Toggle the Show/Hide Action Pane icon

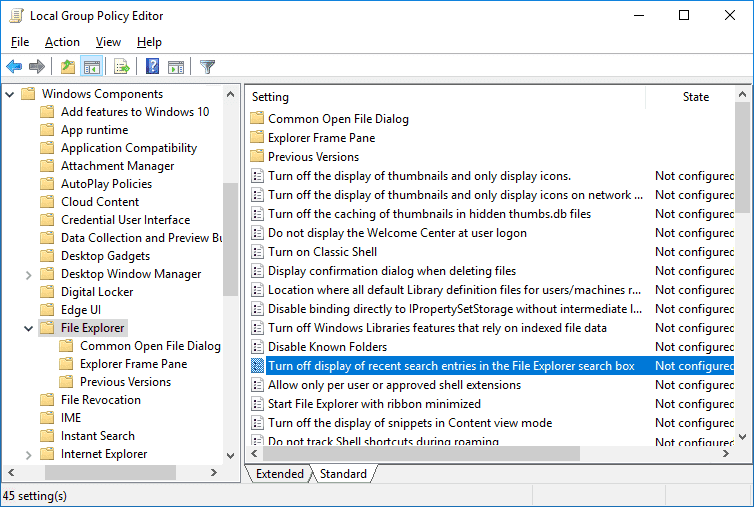[176, 66]
